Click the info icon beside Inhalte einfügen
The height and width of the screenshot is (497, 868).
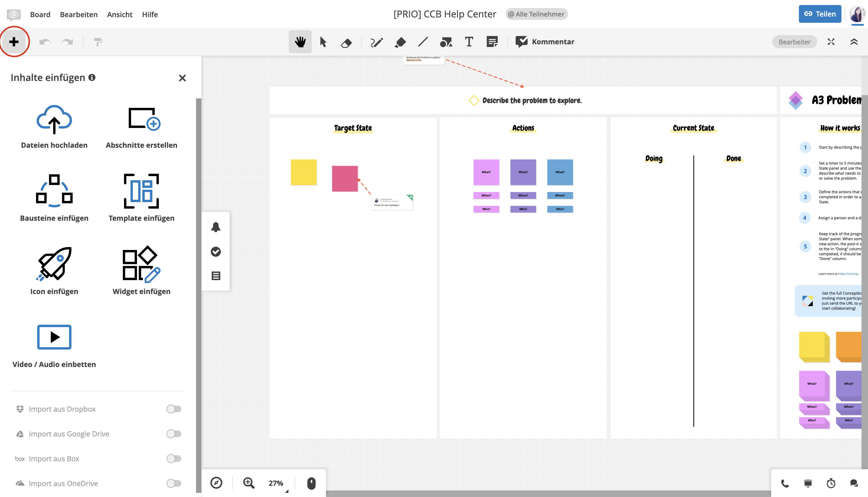coord(92,77)
